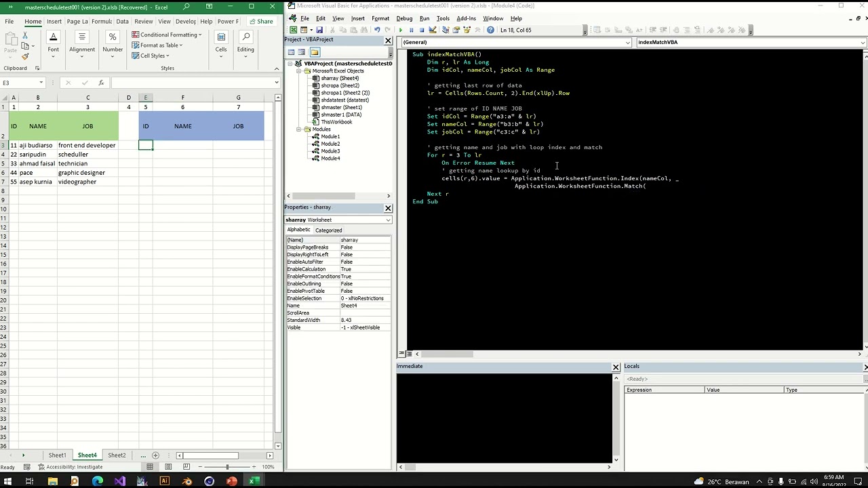This screenshot has height=488, width=868.
Task: Open the Add-Ins menu in VBA editor
Action: click(466, 18)
